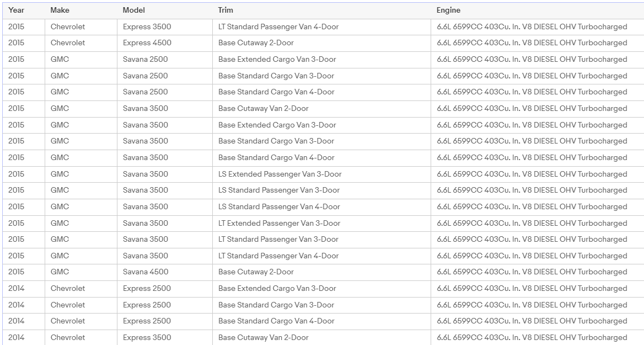
Task: Click Chevrolet make in the Express 4500 row
Action: click(x=68, y=43)
